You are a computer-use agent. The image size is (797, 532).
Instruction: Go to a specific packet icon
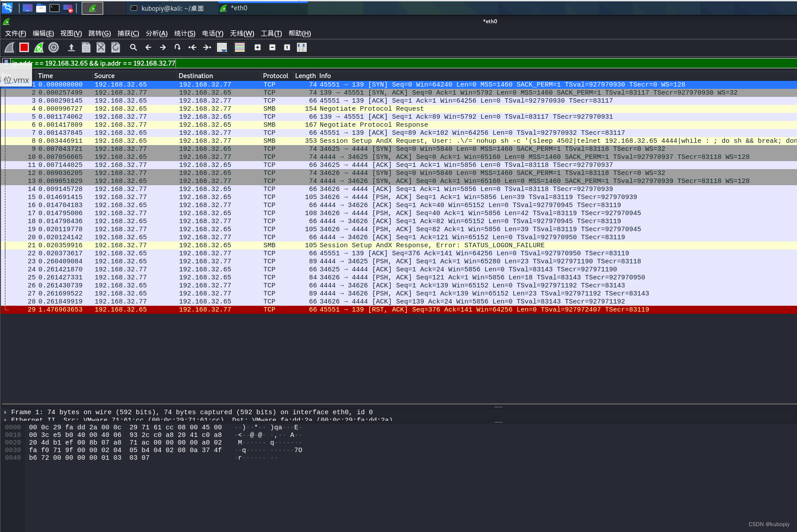tap(178, 47)
